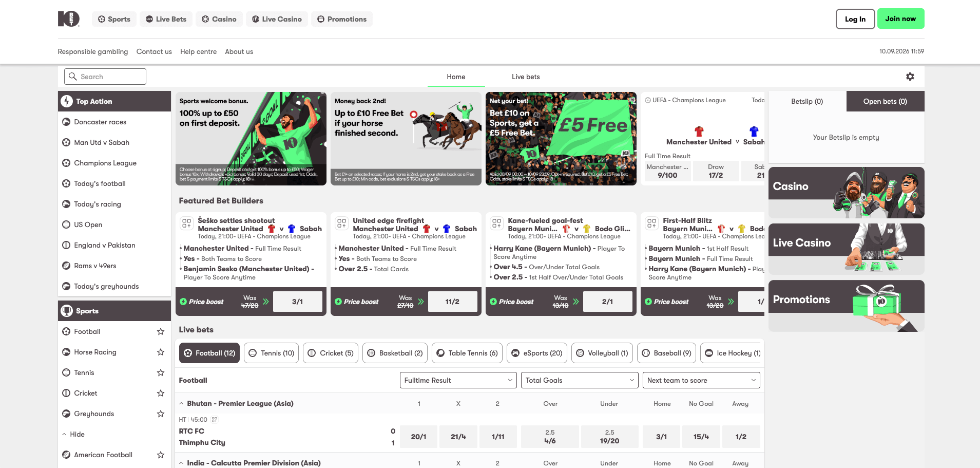Click Man Utd v Sabah football icon
This screenshot has height=468, width=980.
point(66,142)
